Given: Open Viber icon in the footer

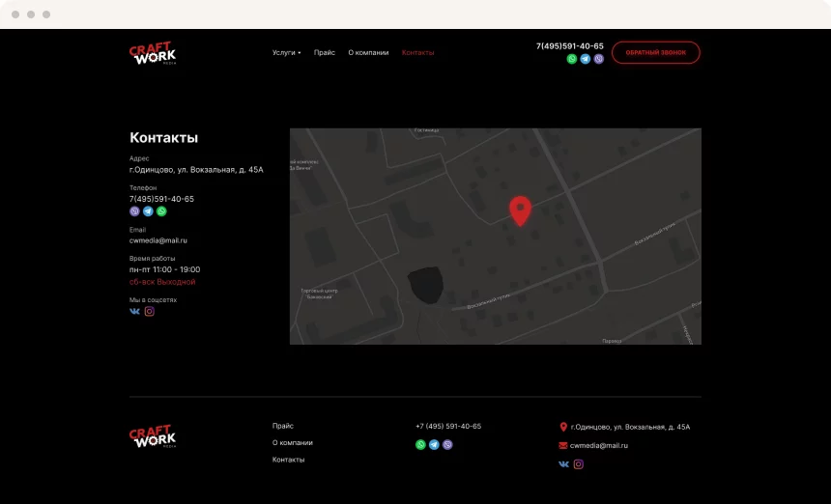Looking at the screenshot, I should coord(447,445).
